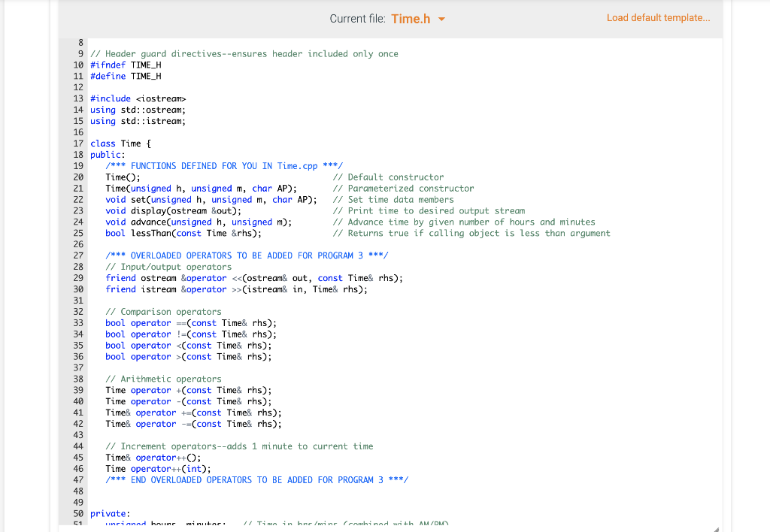The width and height of the screenshot is (770, 532).
Task: Click line number 17 in the gutter
Action: point(78,143)
